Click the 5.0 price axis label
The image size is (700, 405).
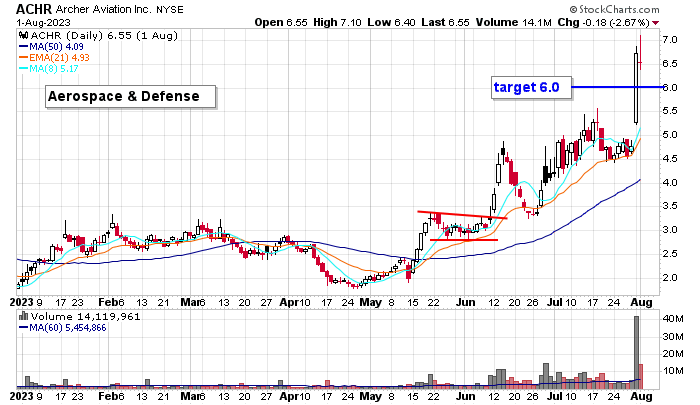tap(670, 135)
